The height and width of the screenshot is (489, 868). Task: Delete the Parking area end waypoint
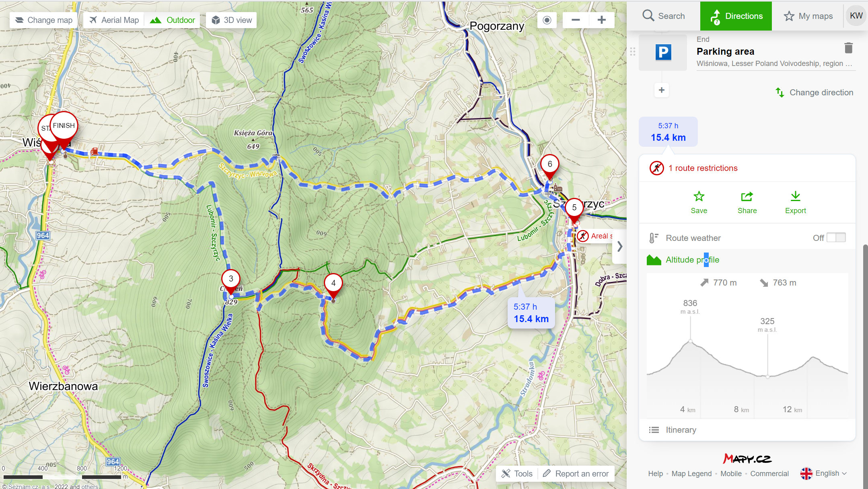tap(848, 48)
